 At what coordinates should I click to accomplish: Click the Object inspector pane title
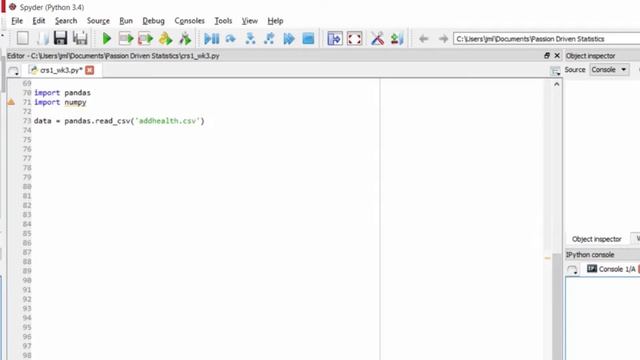[590, 56]
